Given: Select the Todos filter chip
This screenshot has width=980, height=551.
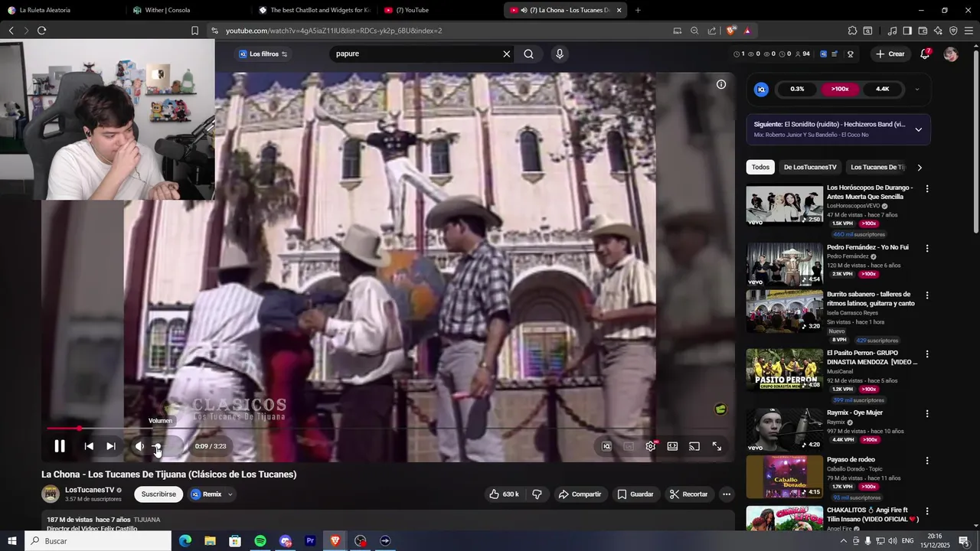Looking at the screenshot, I should coord(760,168).
